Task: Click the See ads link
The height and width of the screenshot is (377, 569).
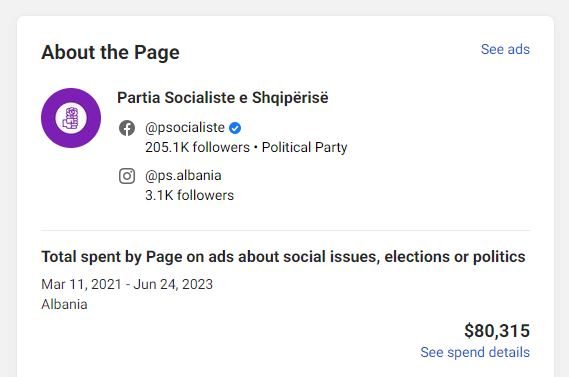Action: 505,49
